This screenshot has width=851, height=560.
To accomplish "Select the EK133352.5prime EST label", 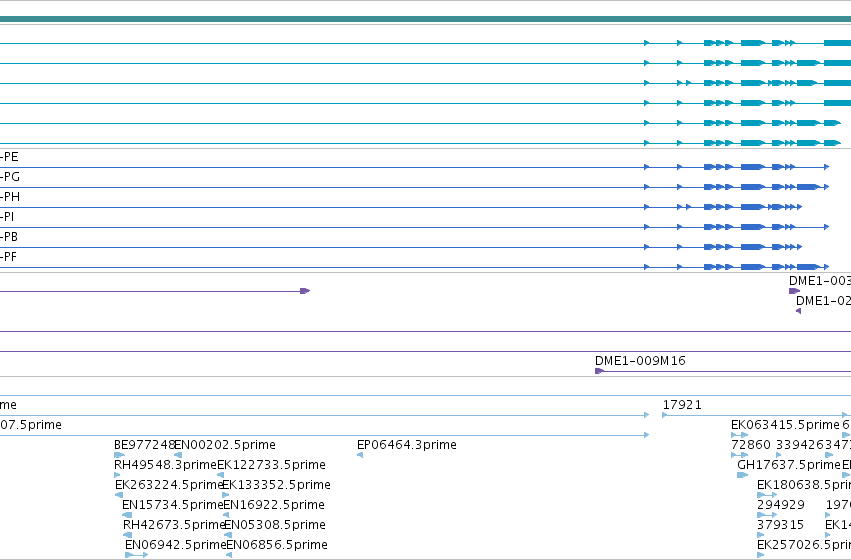I will tap(276, 485).
